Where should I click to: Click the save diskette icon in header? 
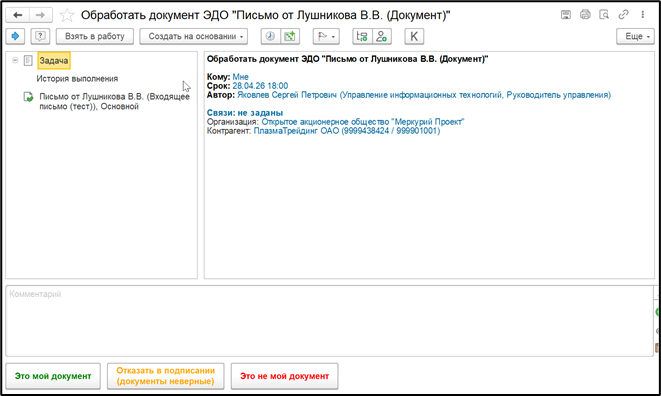[x=566, y=15]
